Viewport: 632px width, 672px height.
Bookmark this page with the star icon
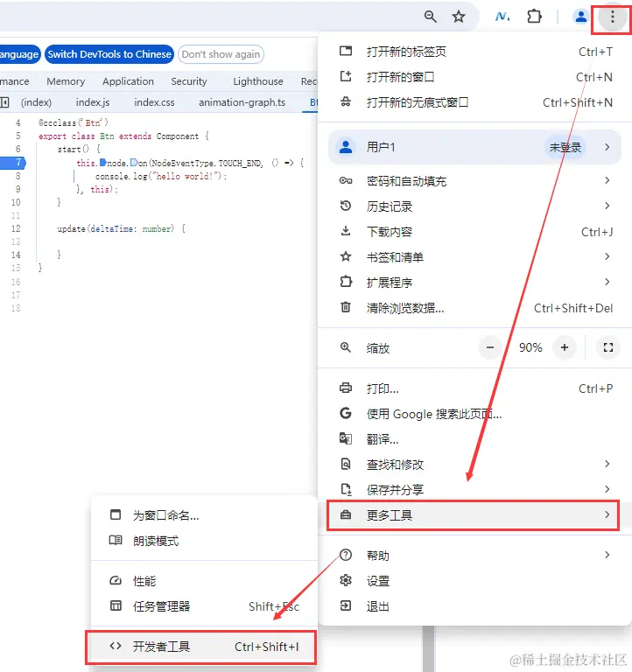pos(459,17)
